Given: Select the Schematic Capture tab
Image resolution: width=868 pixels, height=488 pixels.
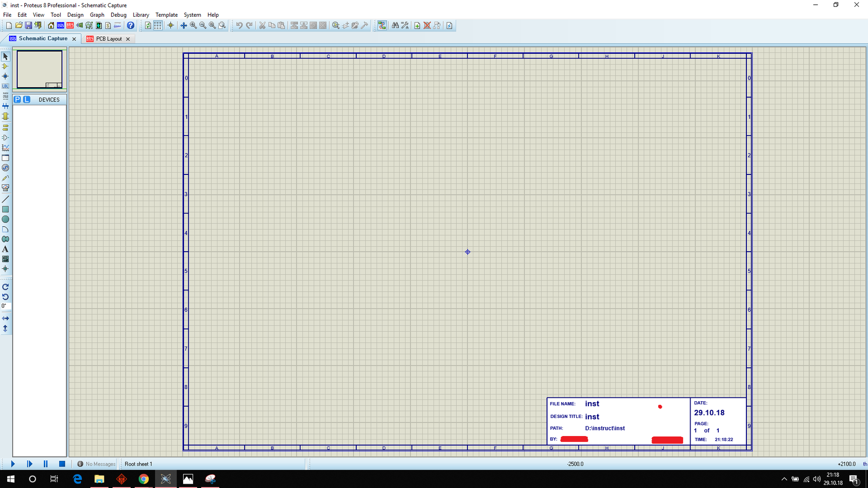Looking at the screenshot, I should pos(43,38).
